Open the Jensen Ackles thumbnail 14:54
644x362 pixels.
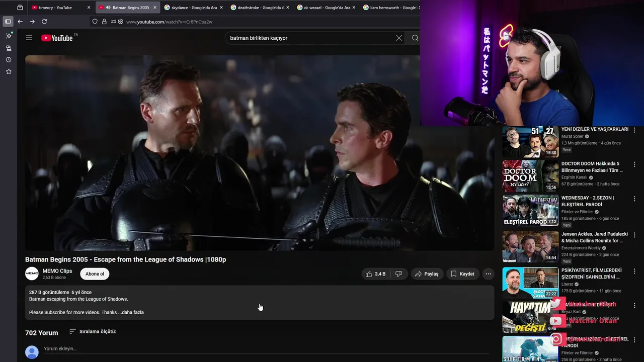click(530, 246)
